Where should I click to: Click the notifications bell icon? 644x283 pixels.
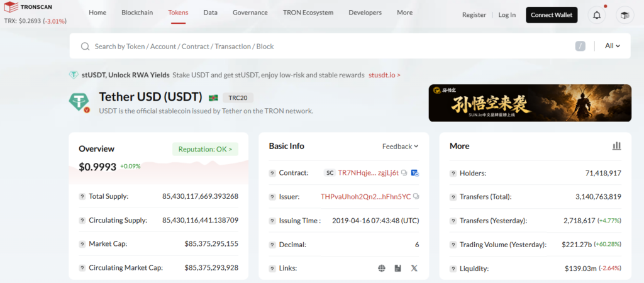click(596, 15)
